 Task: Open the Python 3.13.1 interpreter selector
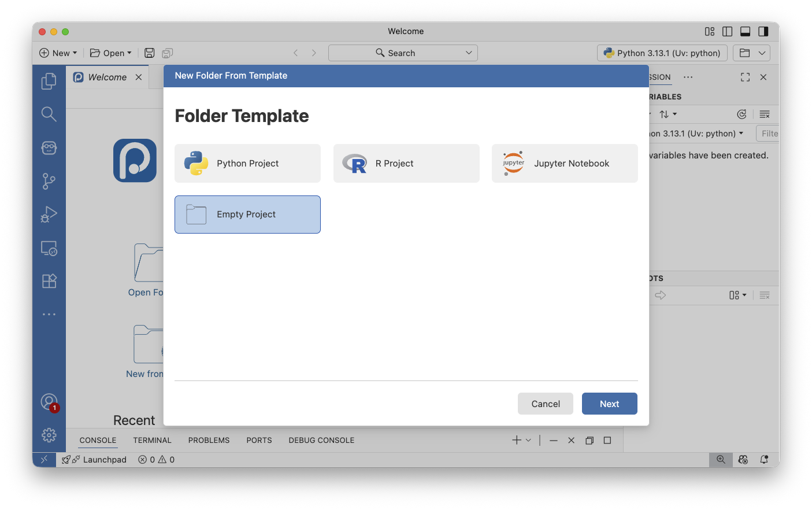click(662, 53)
